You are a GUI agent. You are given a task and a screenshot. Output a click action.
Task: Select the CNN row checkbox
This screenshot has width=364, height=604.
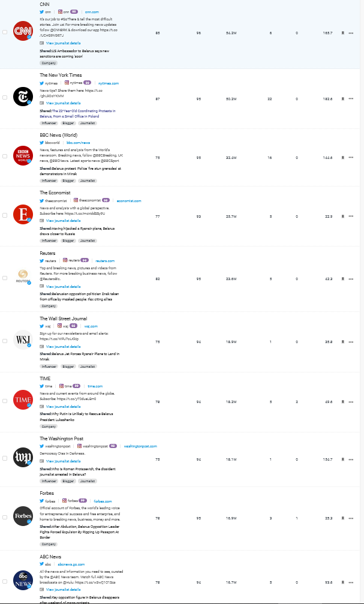(x=5, y=32)
